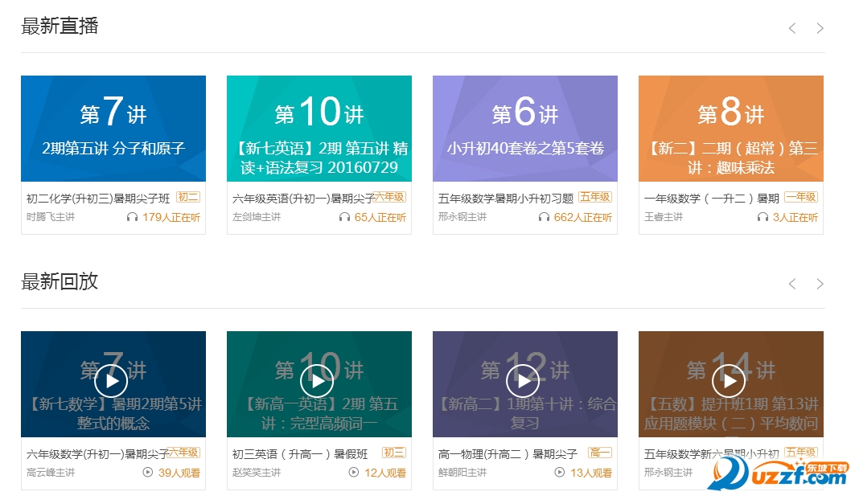Screen dimensions: 855x504
Task: Click teacher name 鲜朝阳主讲
Action: pyautogui.click(x=462, y=473)
